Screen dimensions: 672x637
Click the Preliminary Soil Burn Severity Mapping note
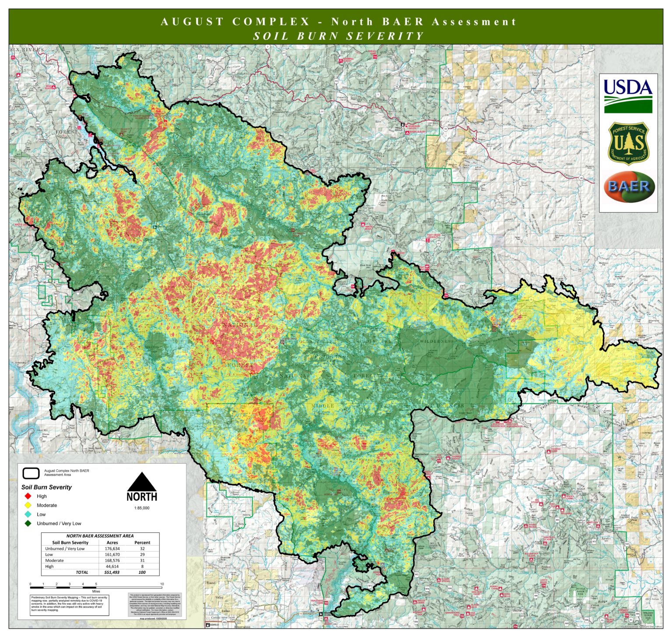pyautogui.click(x=69, y=604)
